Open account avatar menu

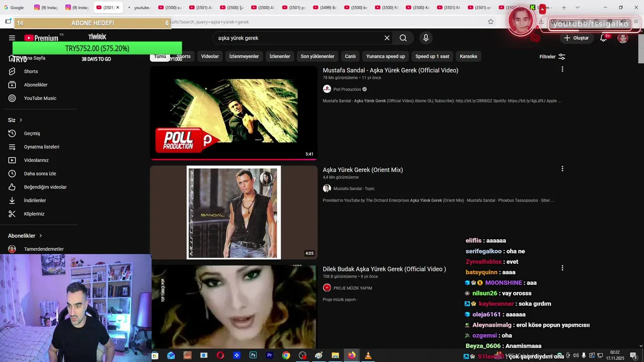click(x=623, y=38)
